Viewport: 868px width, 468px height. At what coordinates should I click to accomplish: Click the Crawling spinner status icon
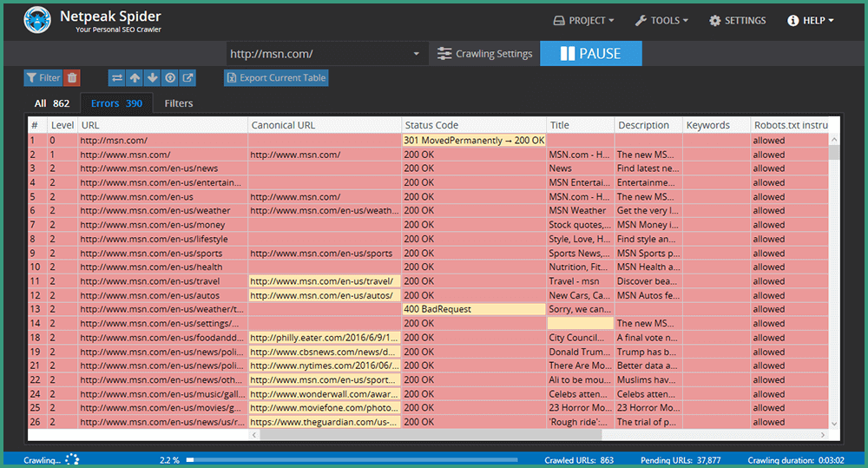tap(72, 459)
